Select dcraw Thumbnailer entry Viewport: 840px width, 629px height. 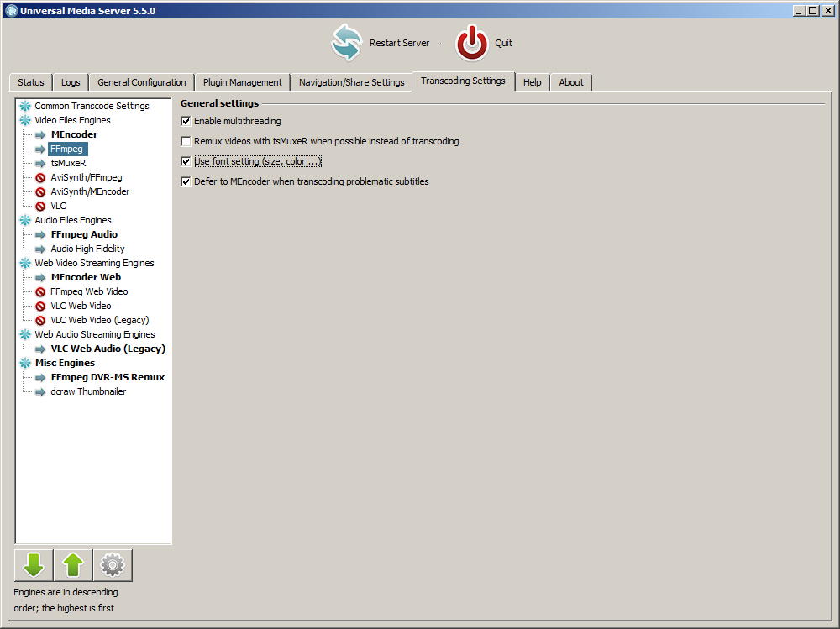[88, 391]
